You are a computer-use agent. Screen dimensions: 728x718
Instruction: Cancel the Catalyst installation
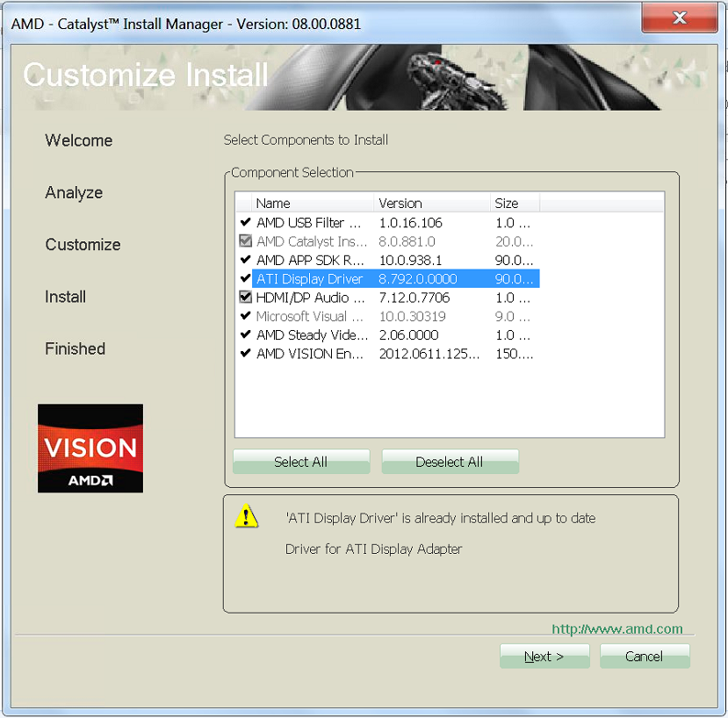pos(645,657)
